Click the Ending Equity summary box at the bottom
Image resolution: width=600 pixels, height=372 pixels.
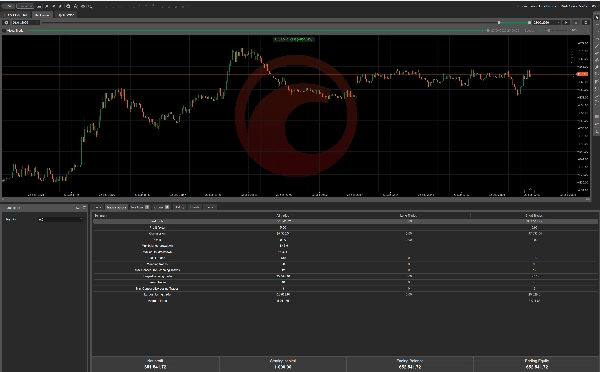[x=536, y=364]
